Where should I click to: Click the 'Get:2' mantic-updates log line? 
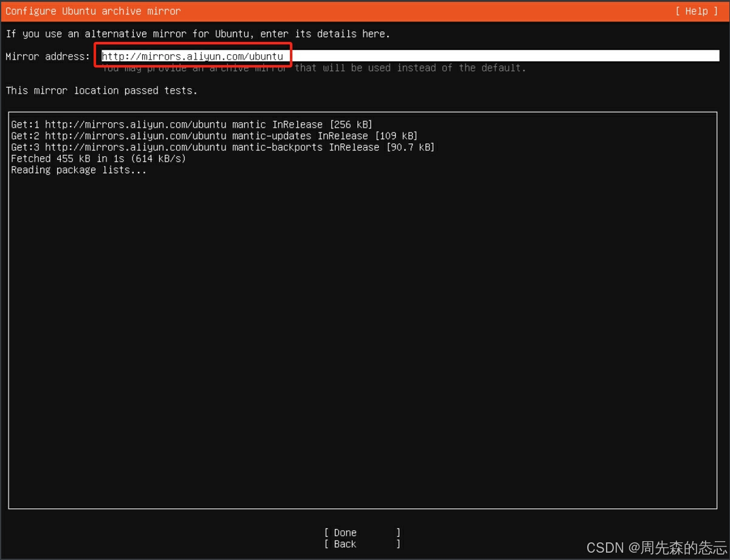coord(215,136)
